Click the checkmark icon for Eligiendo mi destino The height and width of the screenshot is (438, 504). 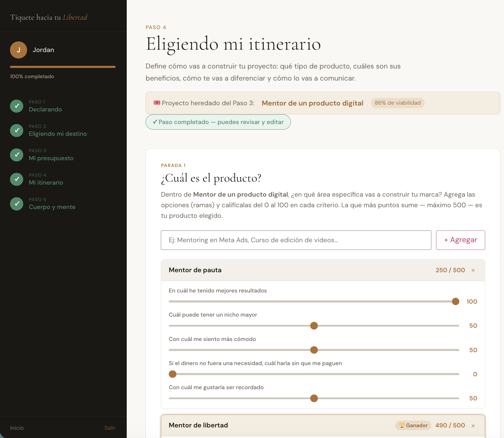coord(17,131)
